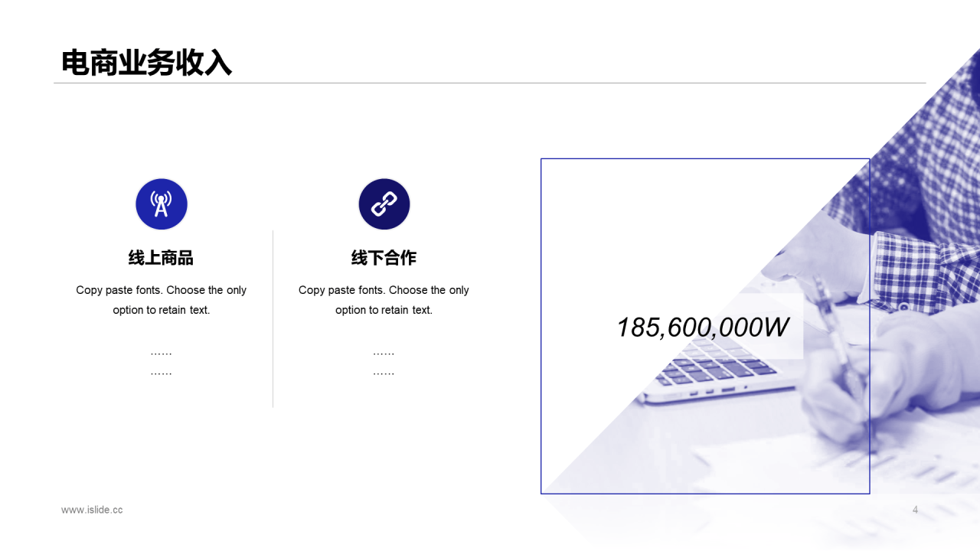The height and width of the screenshot is (551, 980).
Task: Click the first dotted line under 线下合作 text
Action: (x=384, y=354)
